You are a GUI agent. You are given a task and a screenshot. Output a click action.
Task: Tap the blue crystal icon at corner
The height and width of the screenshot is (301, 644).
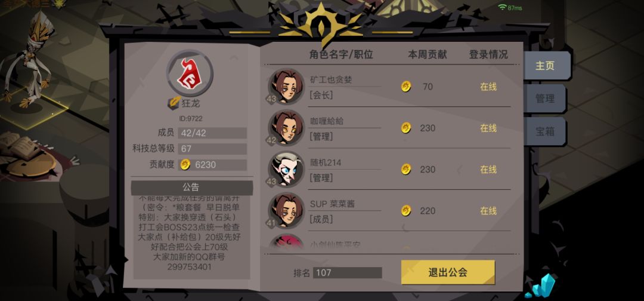point(543,286)
